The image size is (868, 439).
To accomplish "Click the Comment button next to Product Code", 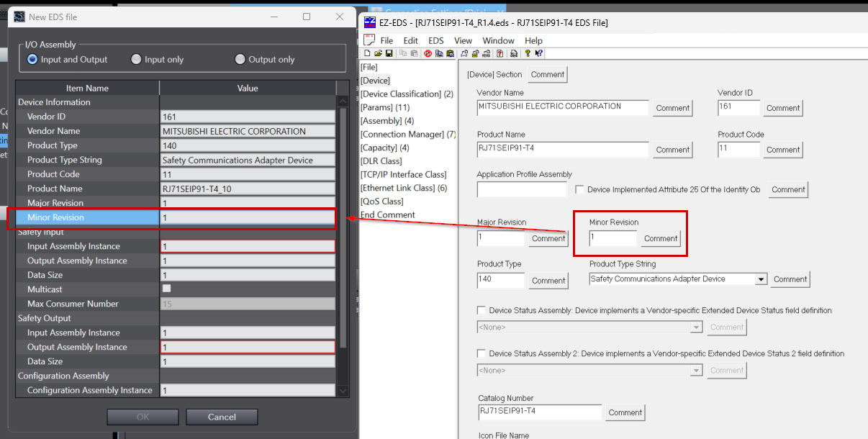I will [x=783, y=150].
